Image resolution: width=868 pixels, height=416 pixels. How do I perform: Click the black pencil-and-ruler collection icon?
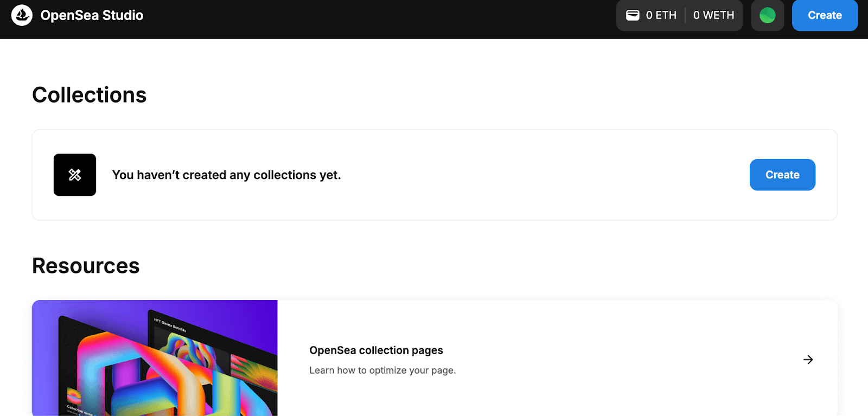tap(75, 175)
